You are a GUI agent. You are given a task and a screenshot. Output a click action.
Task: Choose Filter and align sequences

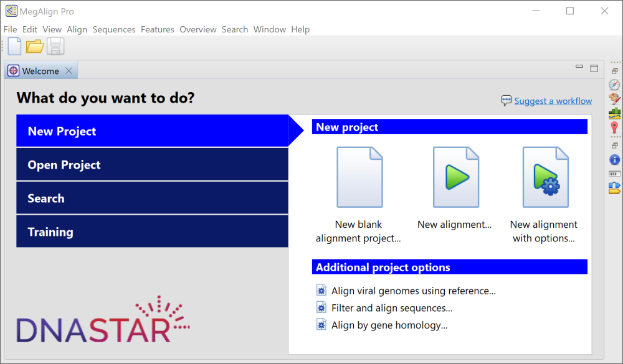(392, 308)
